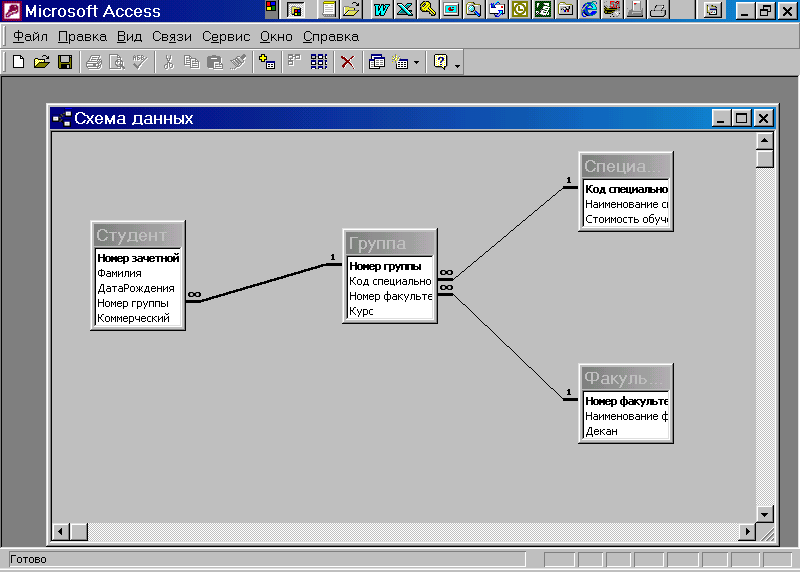800x572 pixels.
Task: Click the Show All Relationships icon
Action: [319, 62]
